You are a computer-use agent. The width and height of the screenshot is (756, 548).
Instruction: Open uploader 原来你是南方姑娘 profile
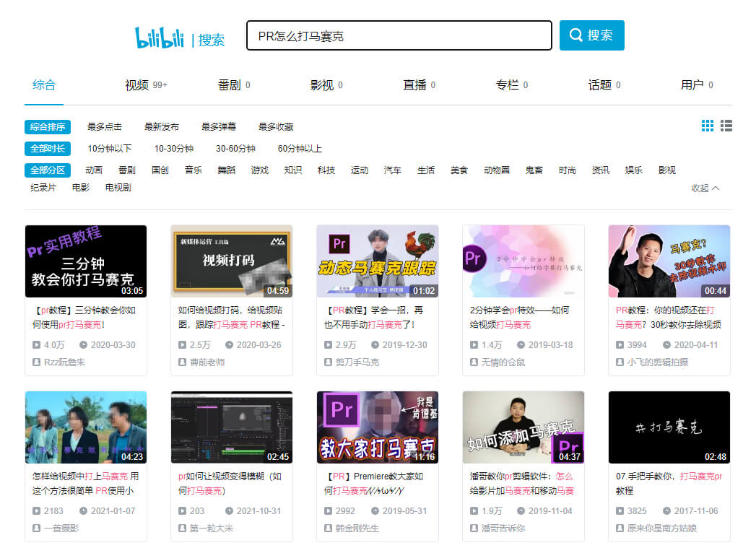point(662,529)
